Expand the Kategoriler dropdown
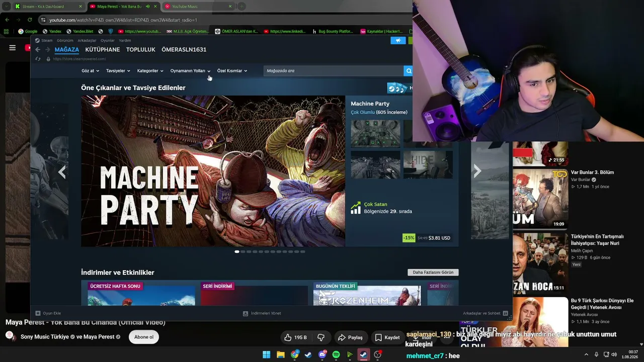 point(150,71)
